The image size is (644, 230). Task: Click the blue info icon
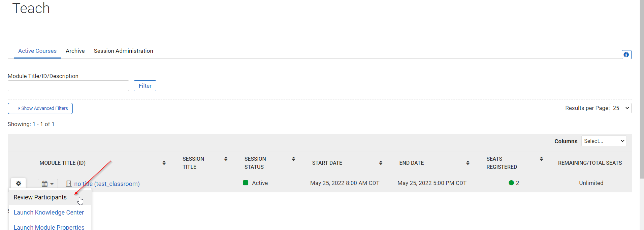pos(626,54)
